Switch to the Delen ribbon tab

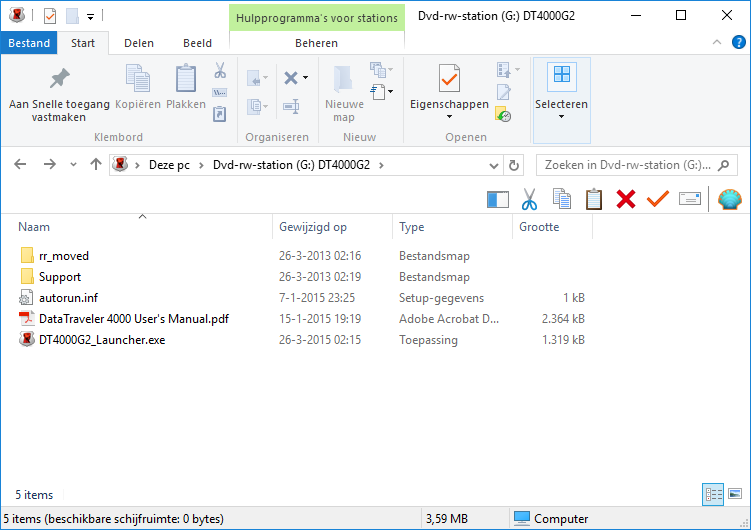139,43
